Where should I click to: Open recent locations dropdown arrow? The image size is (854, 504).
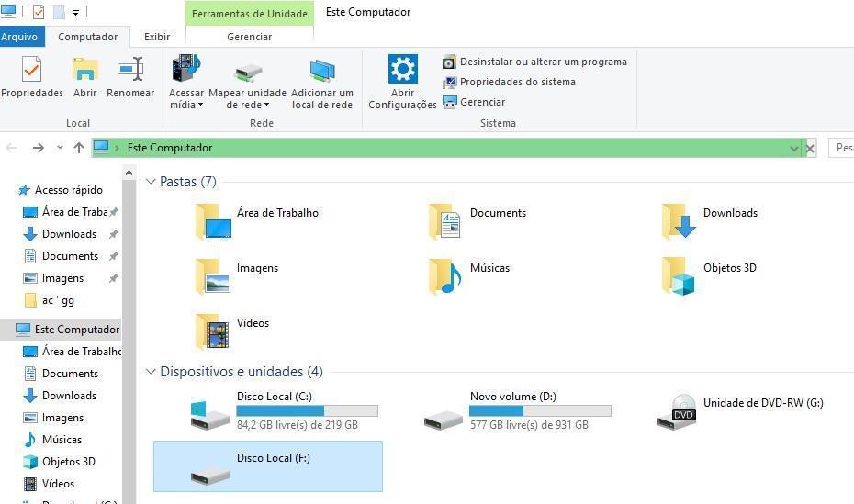tap(60, 148)
